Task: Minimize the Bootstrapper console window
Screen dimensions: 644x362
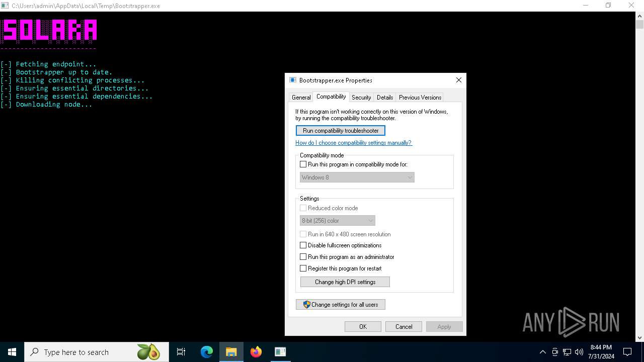Action: 586,6
